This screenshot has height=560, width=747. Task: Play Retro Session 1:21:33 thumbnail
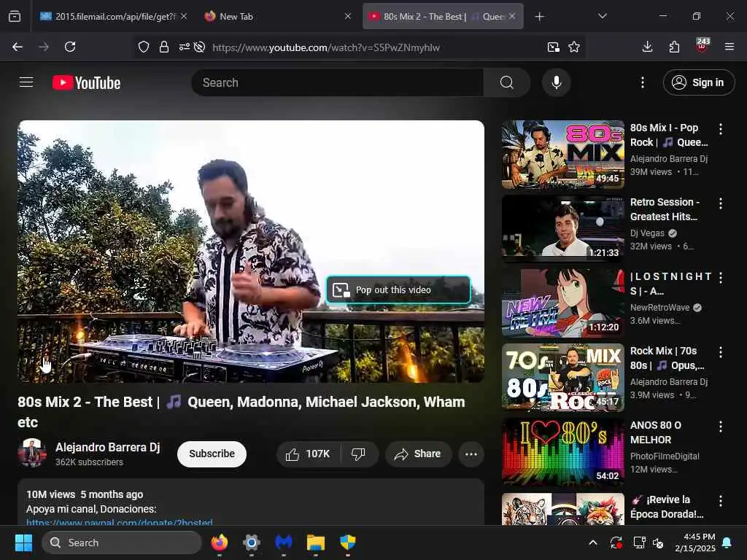click(562, 228)
